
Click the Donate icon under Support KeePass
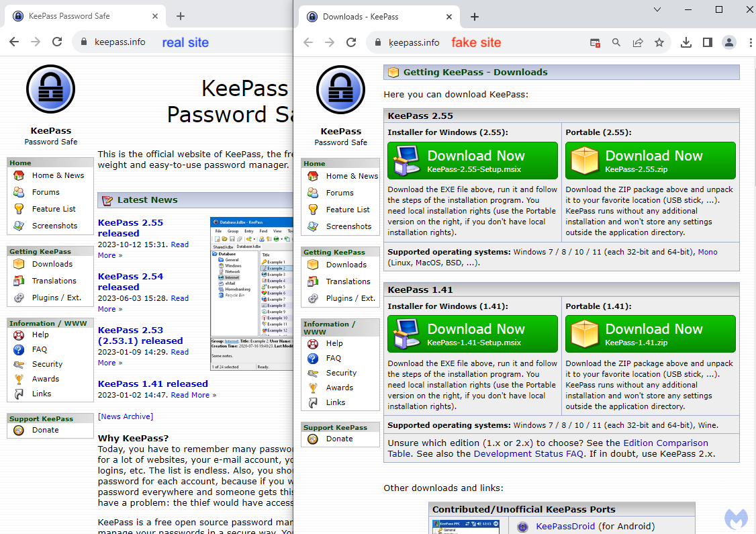(x=313, y=439)
